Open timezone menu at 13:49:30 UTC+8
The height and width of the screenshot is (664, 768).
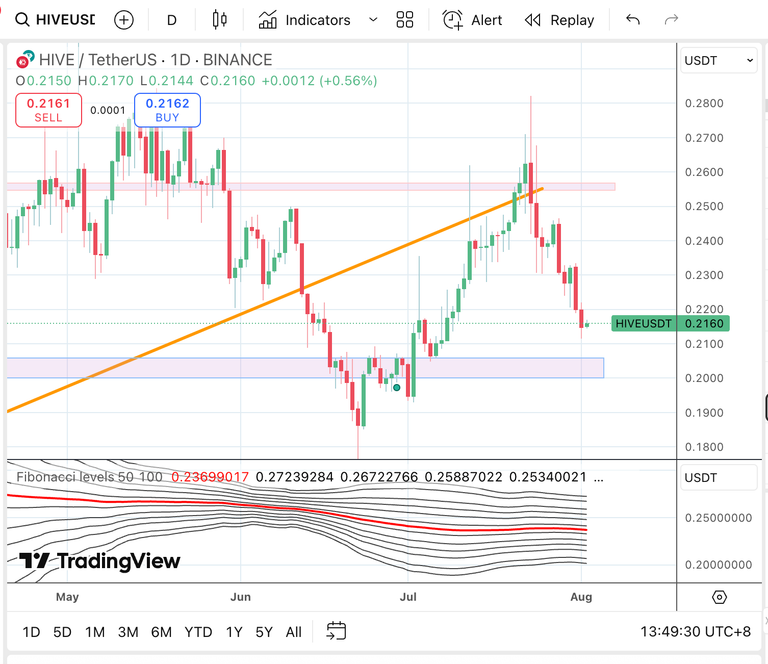pos(696,632)
